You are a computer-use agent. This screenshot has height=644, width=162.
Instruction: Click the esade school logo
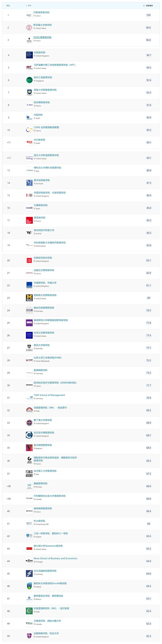[x=29, y=208]
